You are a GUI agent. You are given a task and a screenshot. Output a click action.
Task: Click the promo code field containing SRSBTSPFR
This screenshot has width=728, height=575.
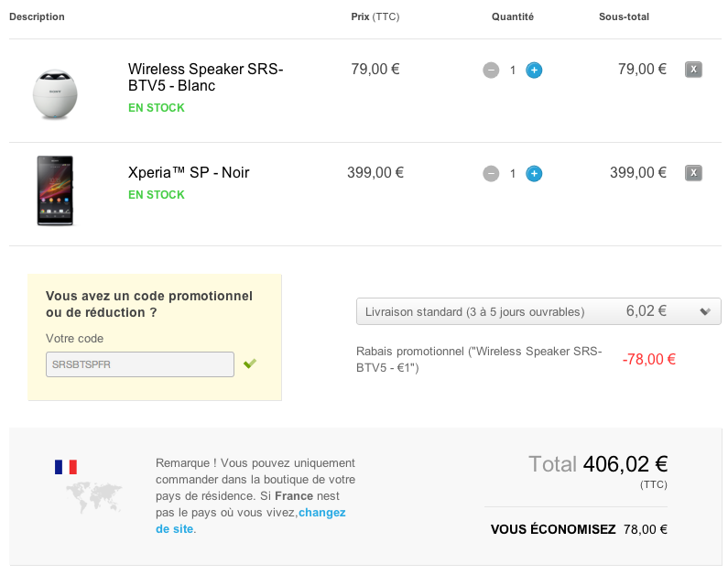coord(140,364)
